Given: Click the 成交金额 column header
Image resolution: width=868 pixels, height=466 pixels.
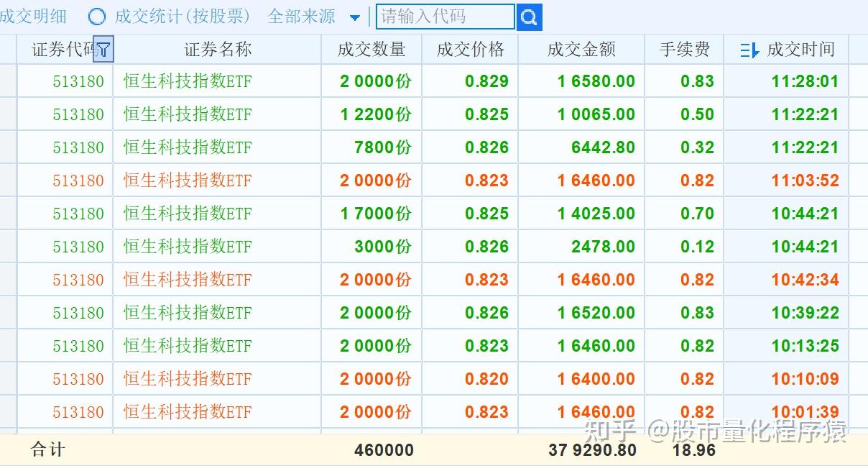Looking at the screenshot, I should click(x=581, y=50).
